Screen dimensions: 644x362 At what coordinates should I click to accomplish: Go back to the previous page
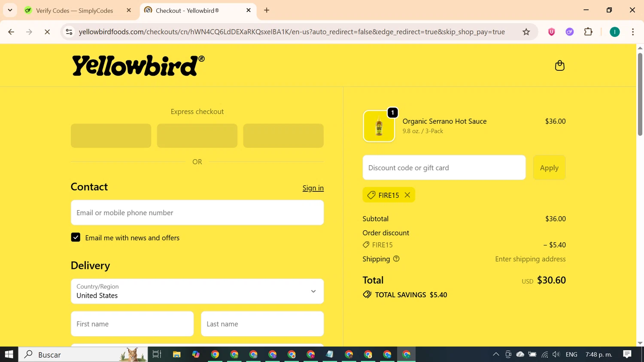(x=11, y=32)
